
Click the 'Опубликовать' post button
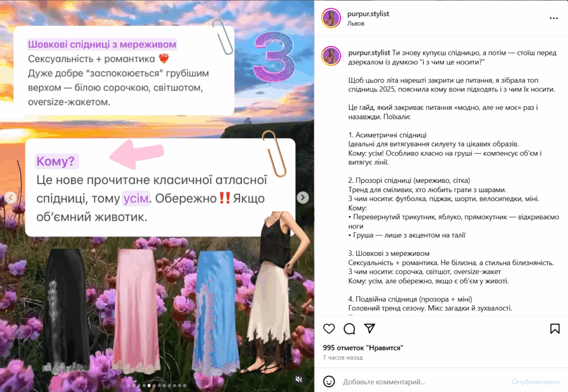536,382
